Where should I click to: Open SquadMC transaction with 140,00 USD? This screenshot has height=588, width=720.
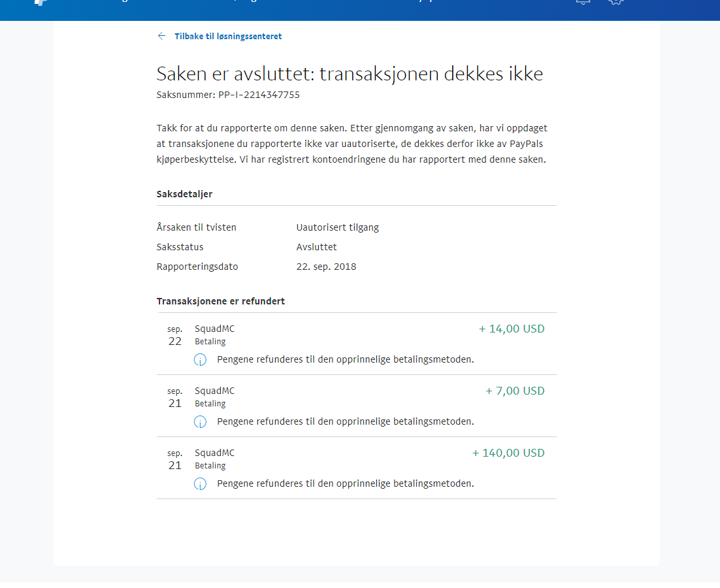tap(356, 468)
